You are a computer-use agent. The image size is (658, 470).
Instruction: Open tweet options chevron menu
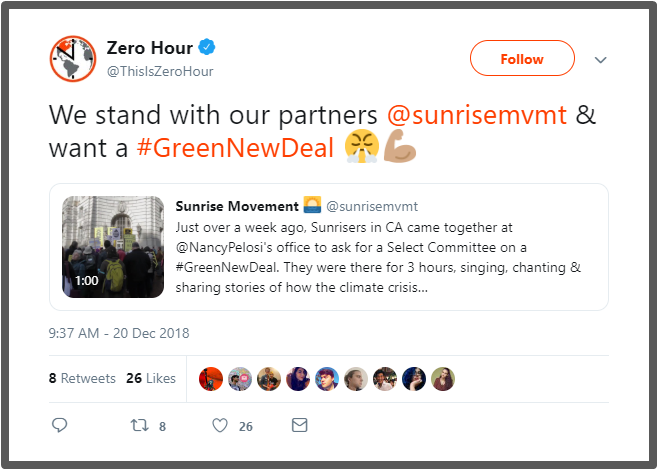600,60
